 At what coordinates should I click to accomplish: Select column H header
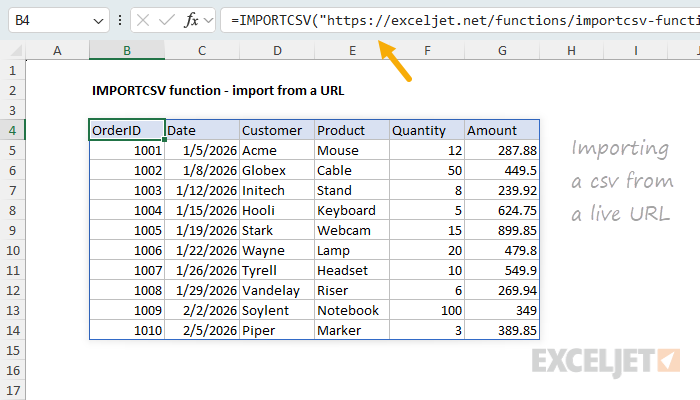[x=571, y=50]
